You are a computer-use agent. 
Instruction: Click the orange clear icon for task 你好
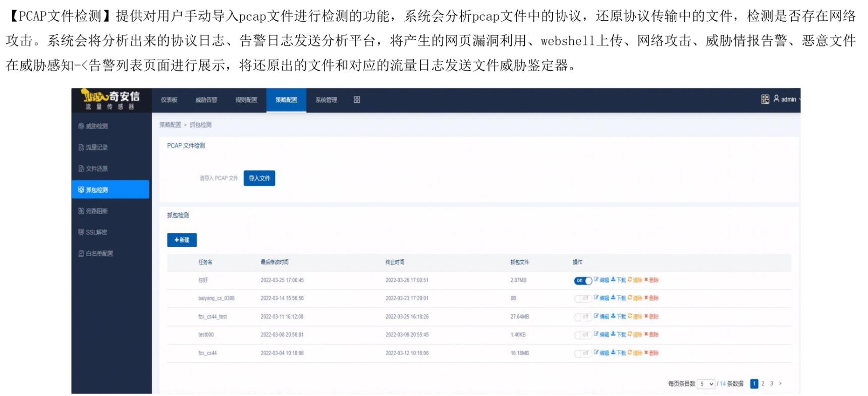[630, 279]
